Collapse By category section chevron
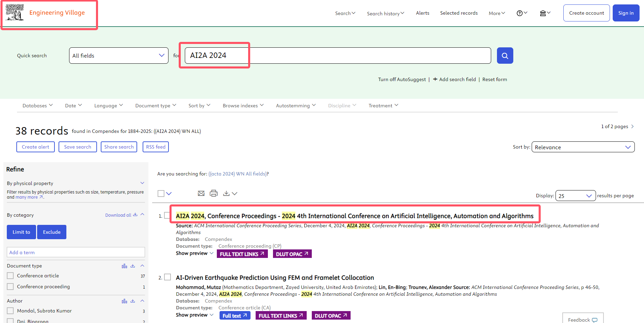This screenshot has height=323, width=644. tap(142, 214)
